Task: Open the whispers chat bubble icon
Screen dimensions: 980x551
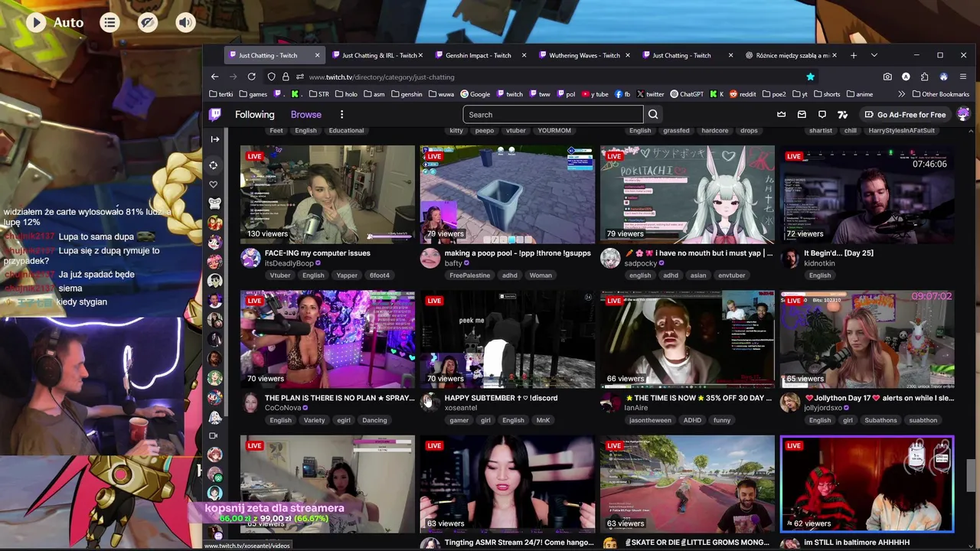Action: (822, 115)
